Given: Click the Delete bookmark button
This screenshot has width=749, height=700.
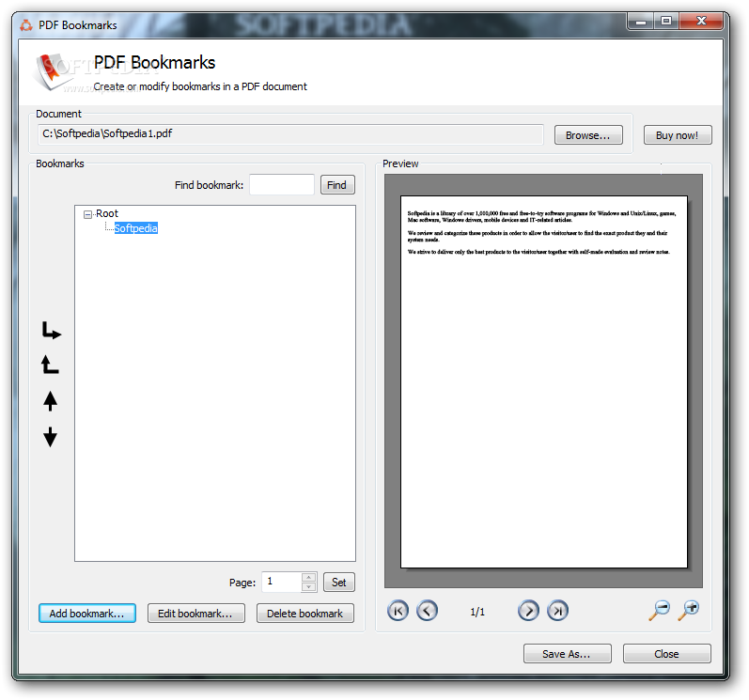Looking at the screenshot, I should [x=305, y=614].
